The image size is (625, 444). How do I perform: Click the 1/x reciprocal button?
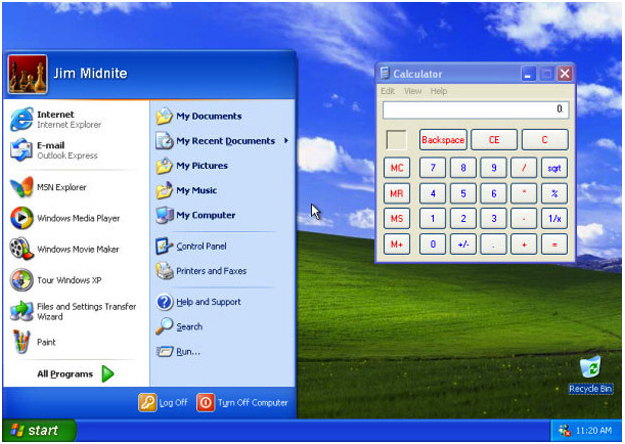pyautogui.click(x=554, y=218)
